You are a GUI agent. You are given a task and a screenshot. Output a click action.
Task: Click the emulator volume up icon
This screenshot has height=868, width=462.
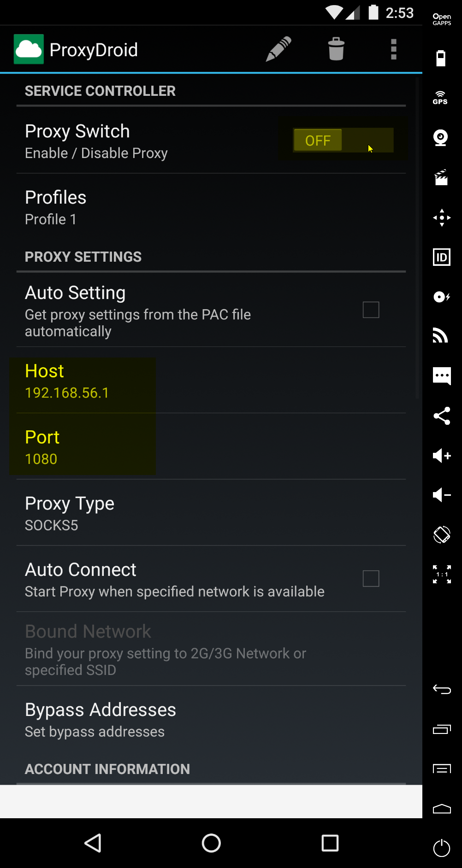(x=441, y=456)
